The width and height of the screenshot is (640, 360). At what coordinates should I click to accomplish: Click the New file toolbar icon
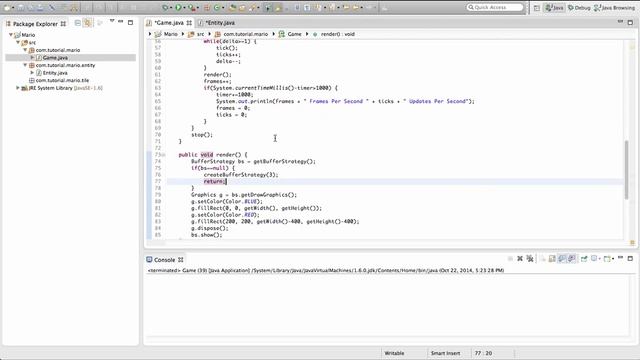pos(7,7)
